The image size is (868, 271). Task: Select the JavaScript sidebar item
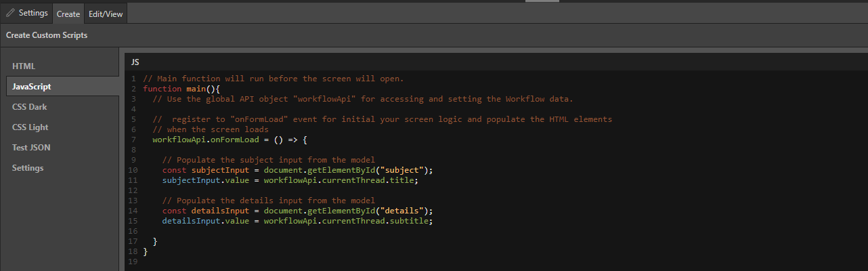31,87
